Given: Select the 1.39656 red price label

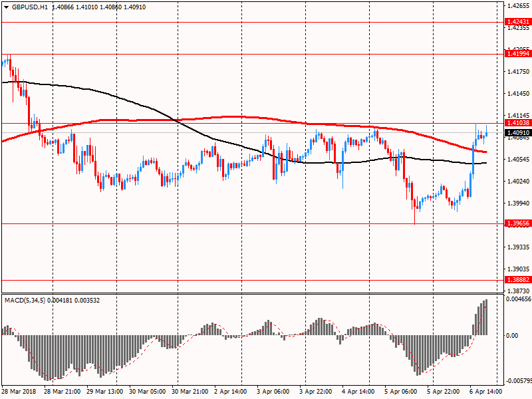Looking at the screenshot, I should pyautogui.click(x=518, y=223).
